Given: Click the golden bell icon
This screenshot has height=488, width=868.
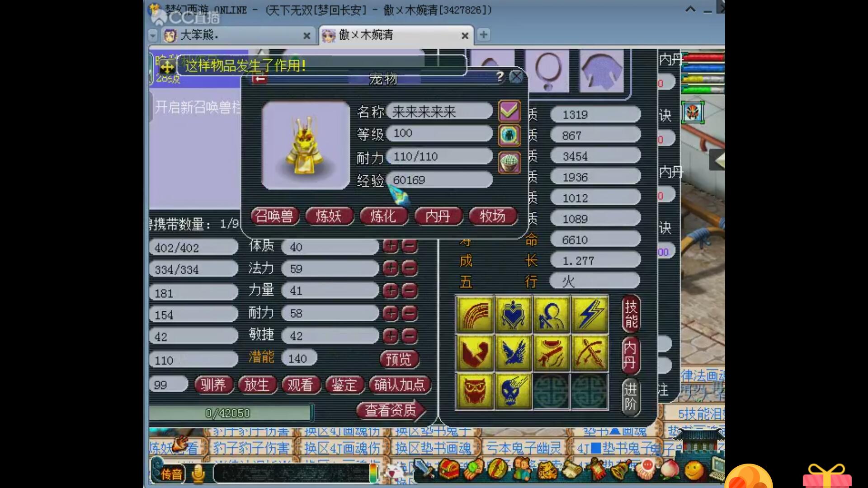Looking at the screenshot, I should pos(621,470).
